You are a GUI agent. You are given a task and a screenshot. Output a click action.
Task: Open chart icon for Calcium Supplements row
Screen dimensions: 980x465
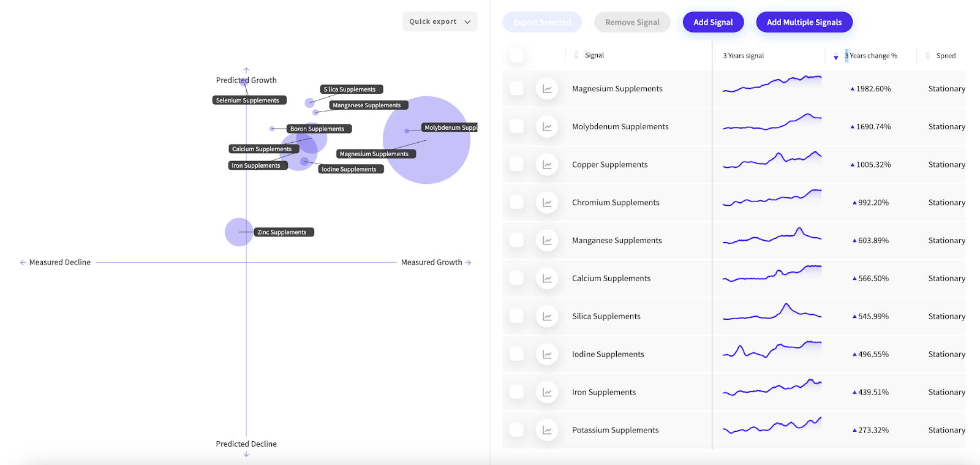(x=547, y=279)
